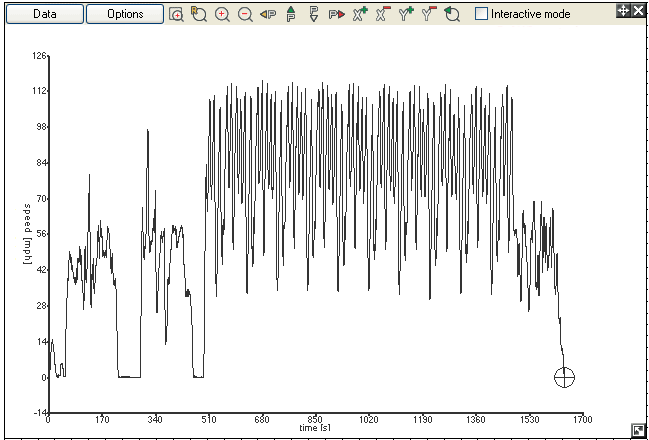Zoom out with the minus magnifier

[245, 15]
